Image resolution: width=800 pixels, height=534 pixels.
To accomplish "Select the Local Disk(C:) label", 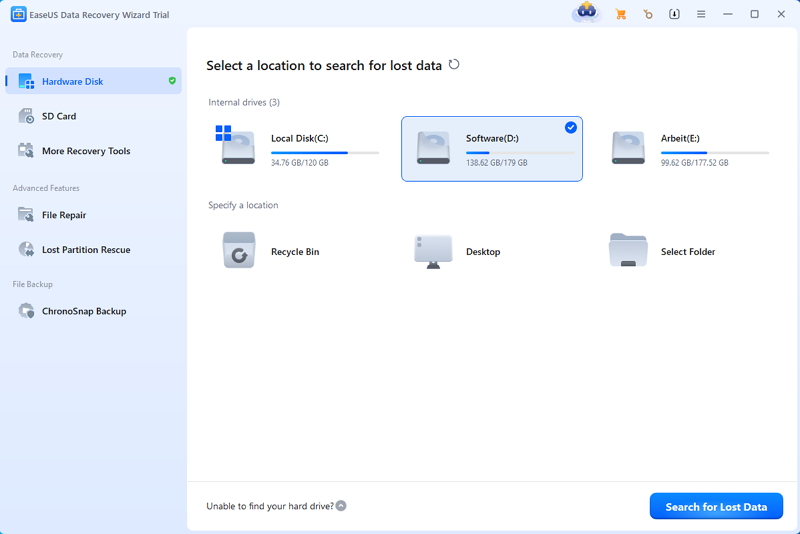I will point(299,138).
